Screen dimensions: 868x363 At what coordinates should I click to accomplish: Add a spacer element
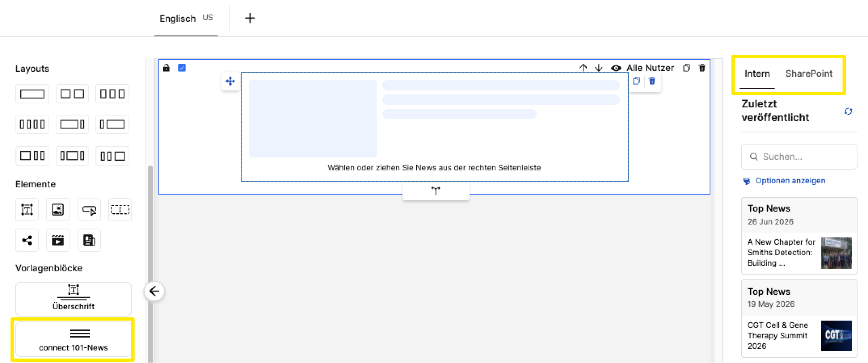[x=120, y=210]
